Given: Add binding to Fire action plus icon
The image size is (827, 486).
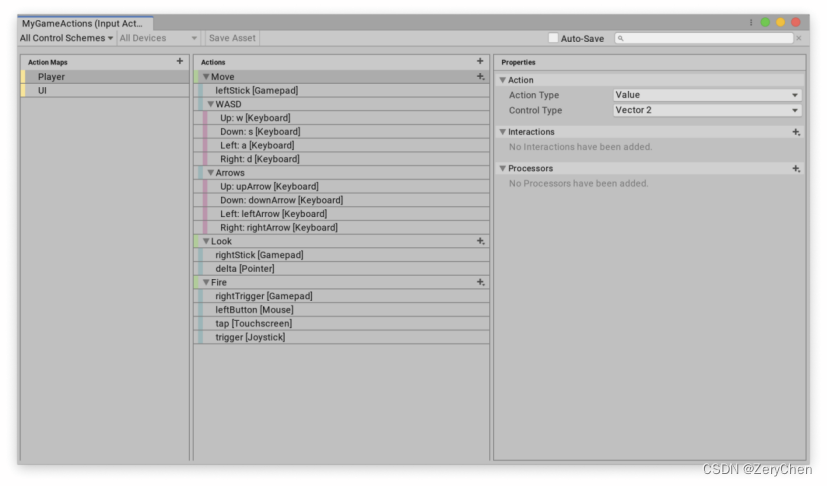Looking at the screenshot, I should coord(480,282).
